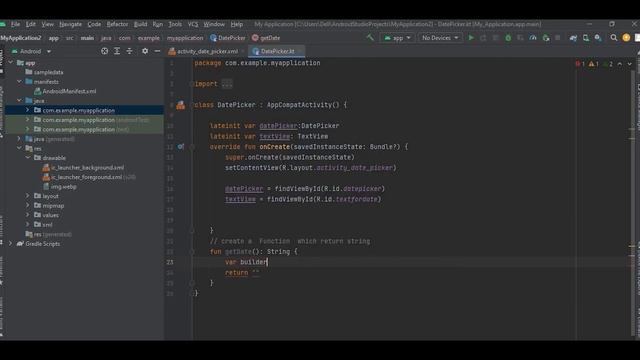Screen dimensions: 640x360
Task: Hide Project panel with minus icon
Action: [157, 51]
